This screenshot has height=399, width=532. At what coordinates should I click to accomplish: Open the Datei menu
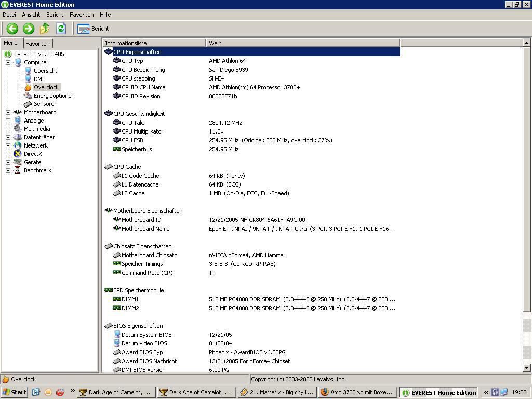point(9,15)
